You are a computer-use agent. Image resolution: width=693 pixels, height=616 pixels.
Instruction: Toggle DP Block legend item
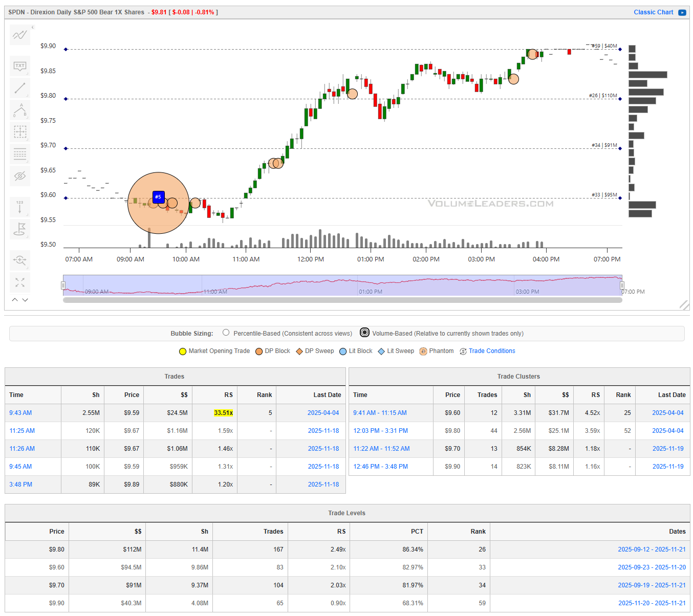tap(273, 351)
